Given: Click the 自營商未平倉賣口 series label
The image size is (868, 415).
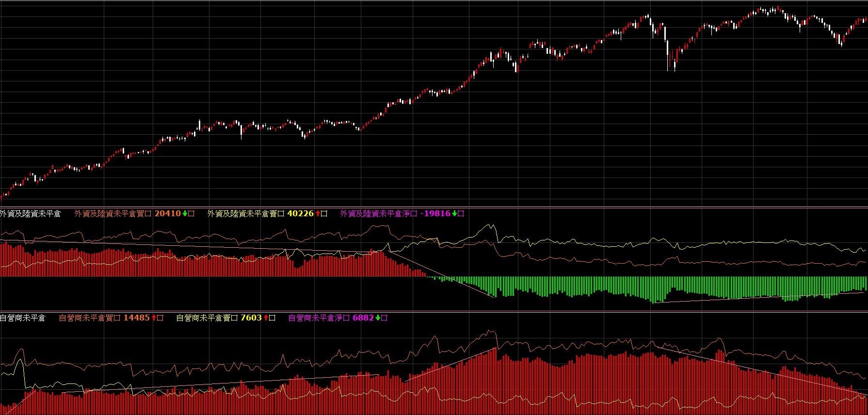Looking at the screenshot, I should pyautogui.click(x=207, y=318).
